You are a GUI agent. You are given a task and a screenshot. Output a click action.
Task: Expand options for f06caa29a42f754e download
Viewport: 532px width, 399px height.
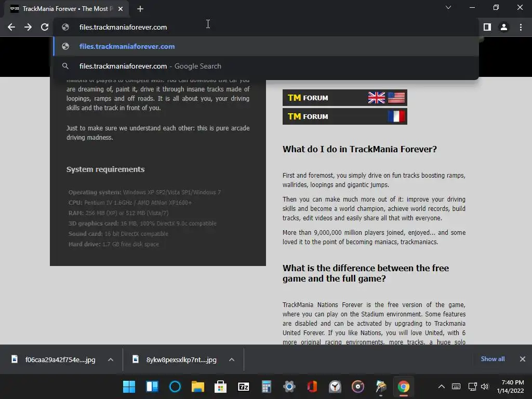pyautogui.click(x=111, y=360)
